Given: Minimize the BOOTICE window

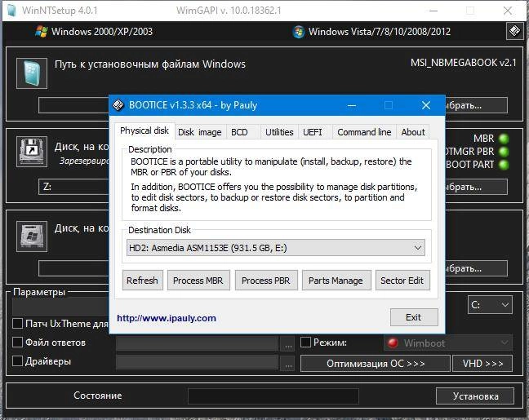Looking at the screenshot, I should [x=352, y=105].
